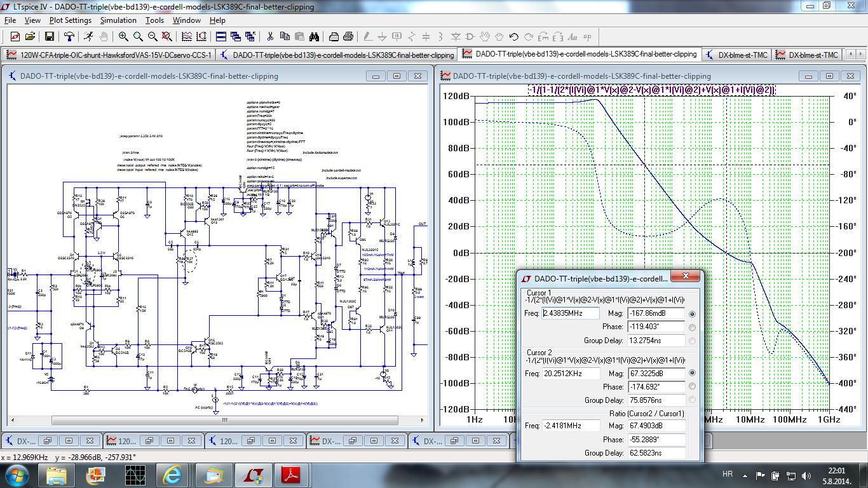Click the 1Hz horizontal axis label
The image size is (868, 488).
[473, 420]
